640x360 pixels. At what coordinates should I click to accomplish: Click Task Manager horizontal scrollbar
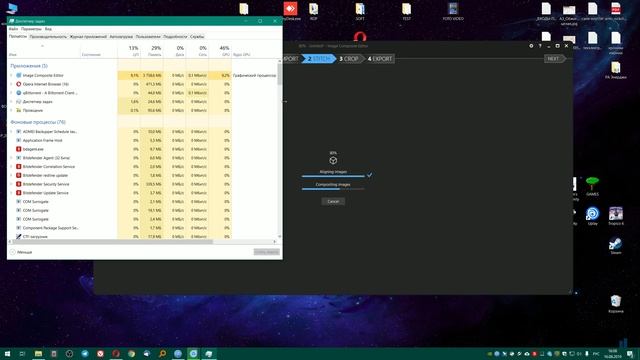point(112,242)
